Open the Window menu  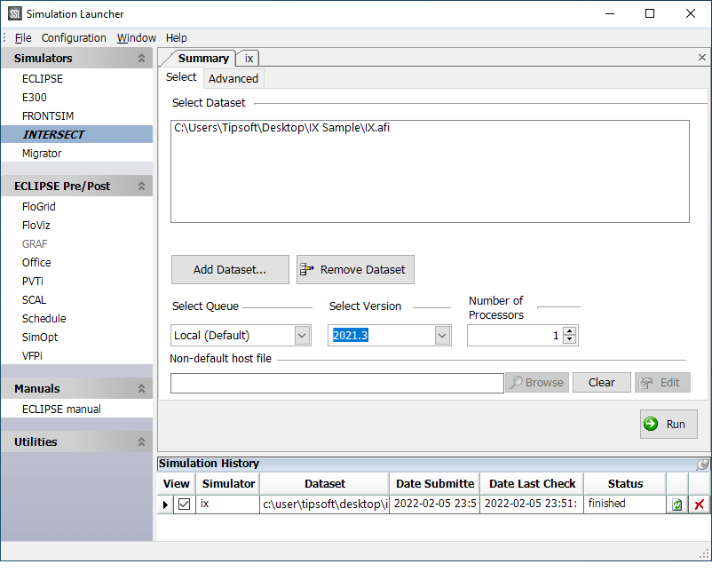(136, 37)
